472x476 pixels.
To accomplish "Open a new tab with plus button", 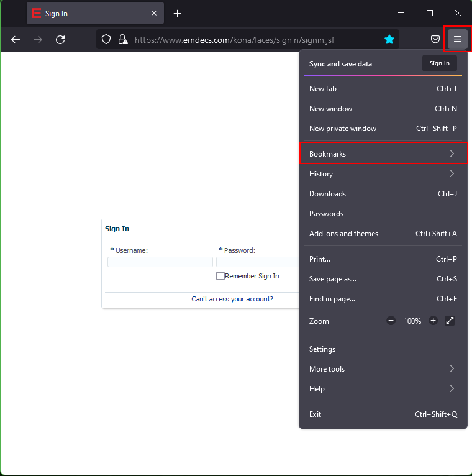I will (178, 13).
